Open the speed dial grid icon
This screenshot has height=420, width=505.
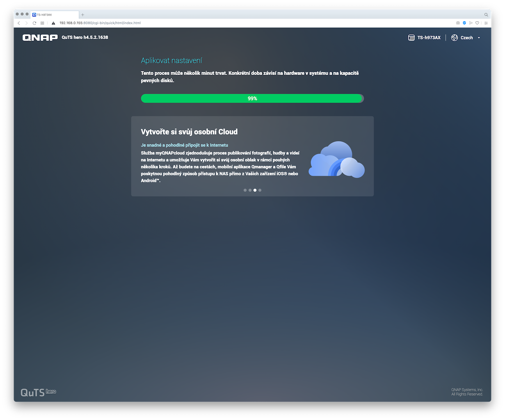42,23
